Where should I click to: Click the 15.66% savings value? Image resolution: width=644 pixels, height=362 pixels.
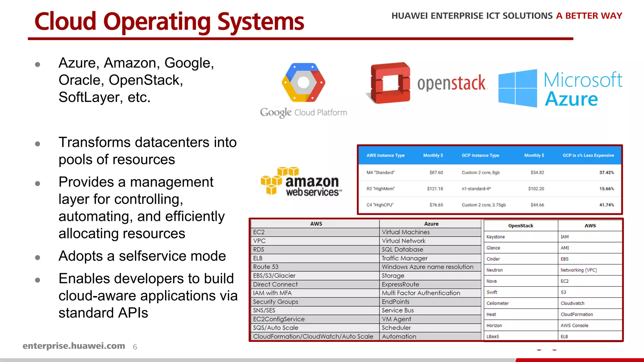607,189
